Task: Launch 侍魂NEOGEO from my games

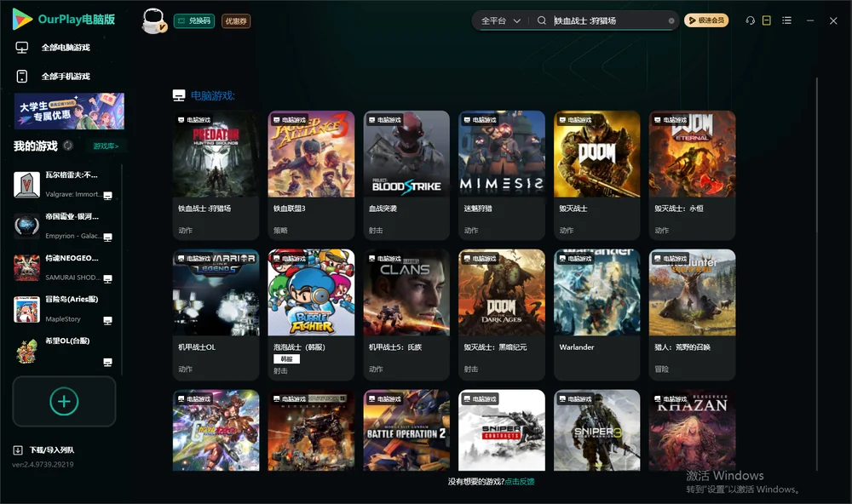Action: coord(63,267)
